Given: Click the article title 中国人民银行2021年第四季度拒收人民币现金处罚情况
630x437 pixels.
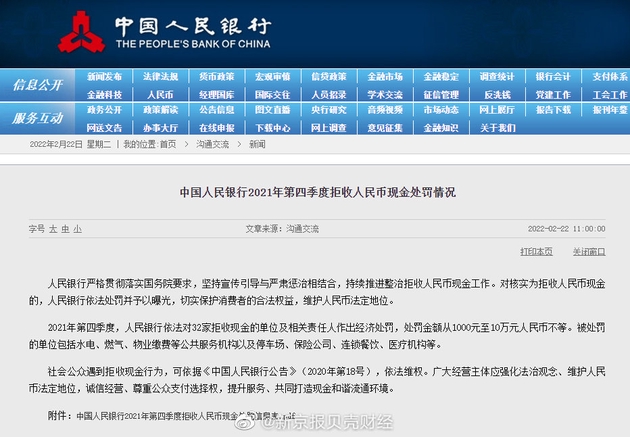Looking at the screenshot, I should point(317,192).
